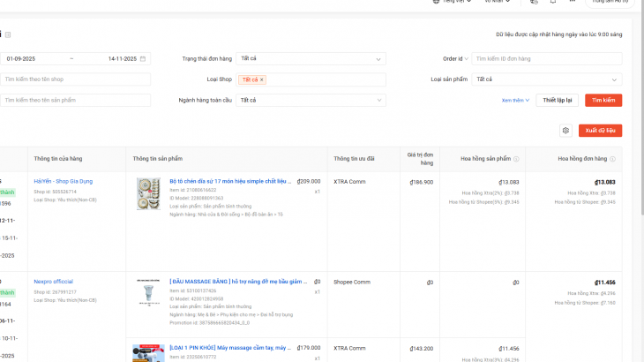Click end date 14-11-2025
The width and height of the screenshot is (644, 362).
[x=123, y=59]
